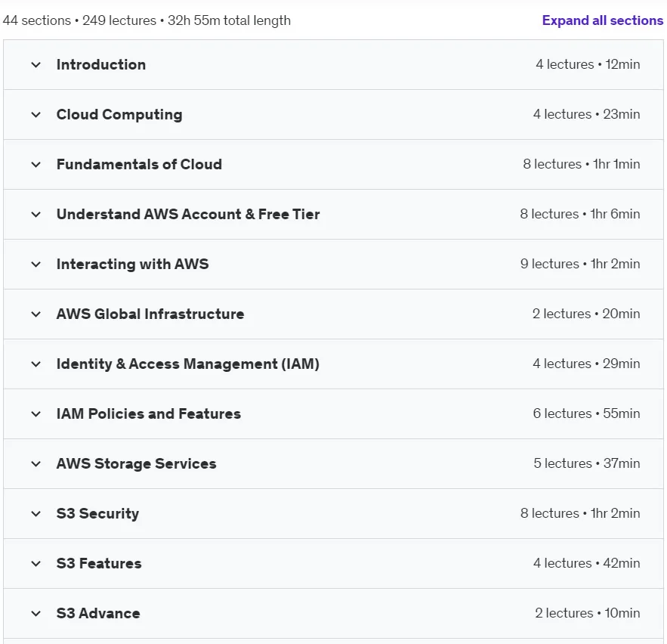Expand Understand AWS Account & Free Tier chevron
Screen dimensions: 667x644
click(x=36, y=214)
